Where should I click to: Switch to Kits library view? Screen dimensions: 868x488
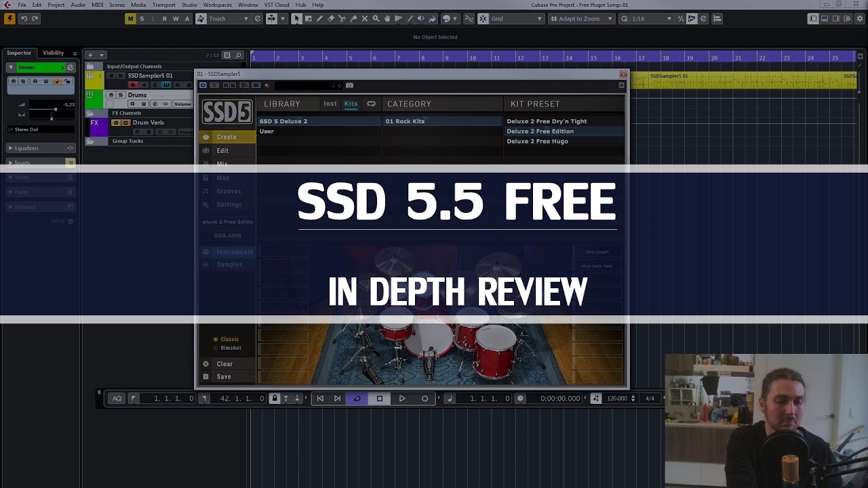tap(351, 104)
